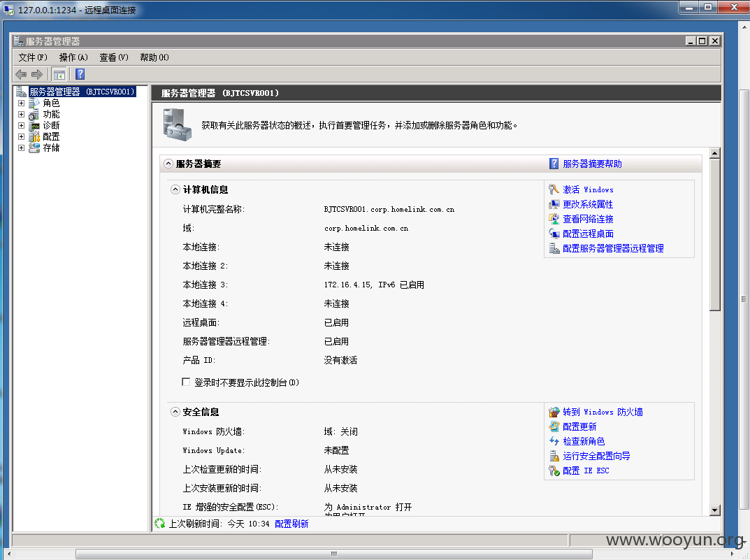Viewport: 750px width, 560px height.
Task: Expand the 存储 tree node
Action: click(21, 148)
